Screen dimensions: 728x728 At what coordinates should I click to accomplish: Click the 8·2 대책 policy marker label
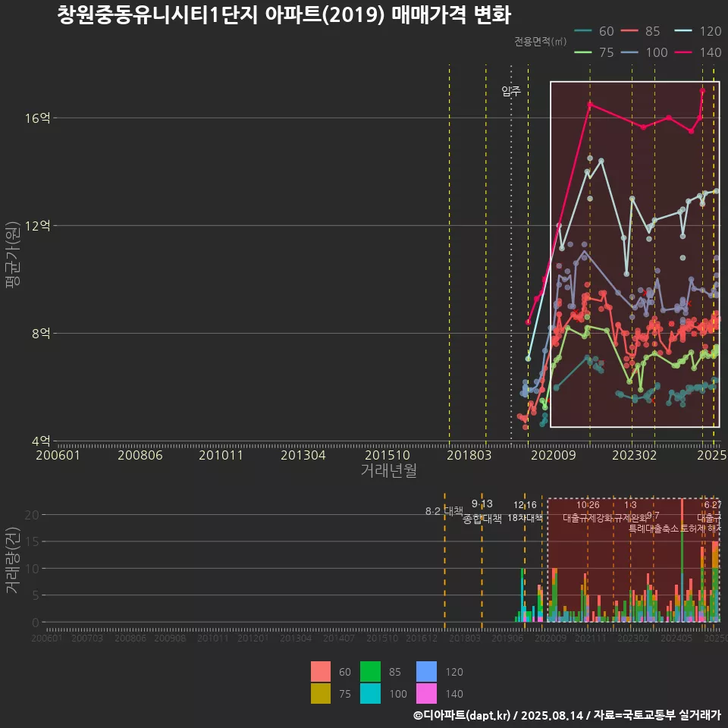pyautogui.click(x=444, y=511)
